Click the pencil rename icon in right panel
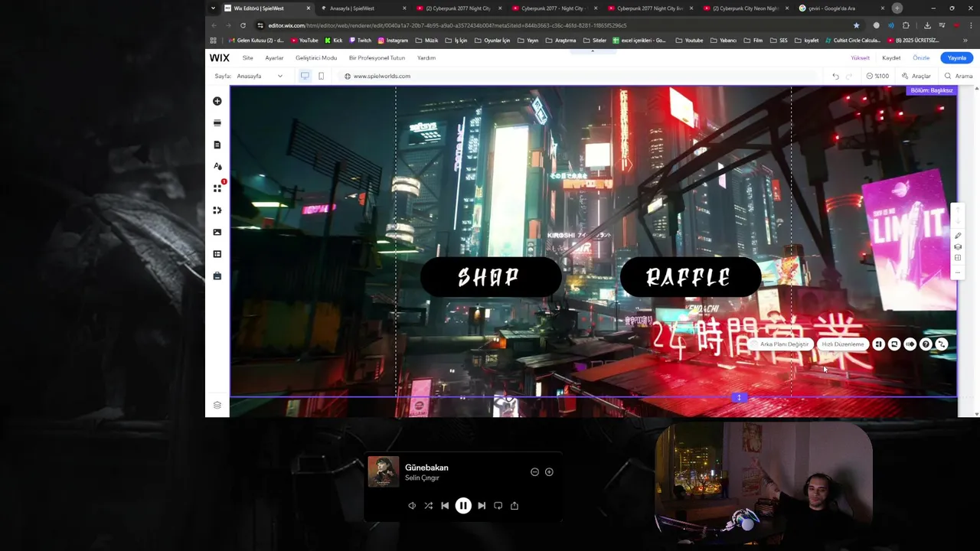The height and width of the screenshot is (551, 980). [x=958, y=236]
